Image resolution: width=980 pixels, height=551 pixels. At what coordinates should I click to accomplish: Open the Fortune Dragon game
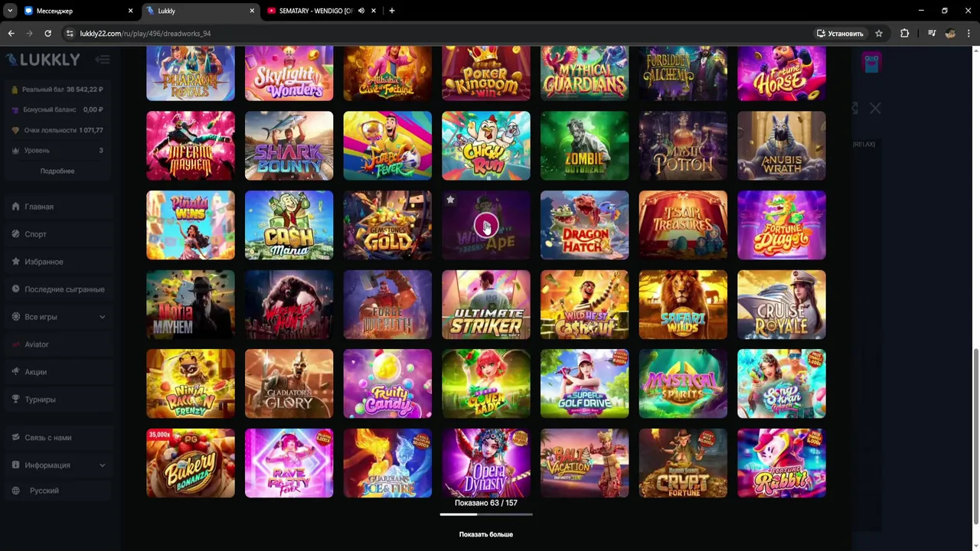click(x=782, y=225)
